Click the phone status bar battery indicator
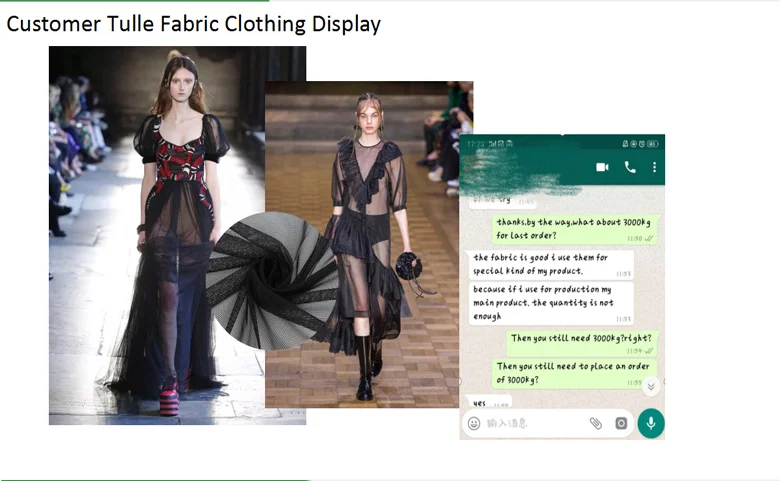780x481 pixels. point(654,144)
